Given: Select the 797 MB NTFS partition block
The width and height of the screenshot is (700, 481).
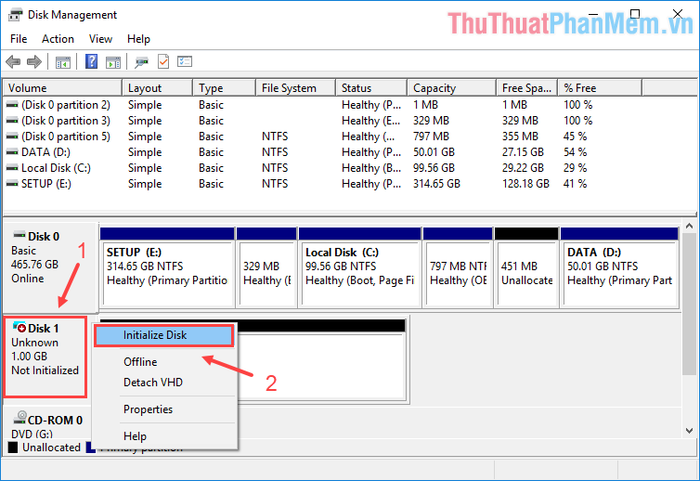Looking at the screenshot, I should pyautogui.click(x=458, y=268).
